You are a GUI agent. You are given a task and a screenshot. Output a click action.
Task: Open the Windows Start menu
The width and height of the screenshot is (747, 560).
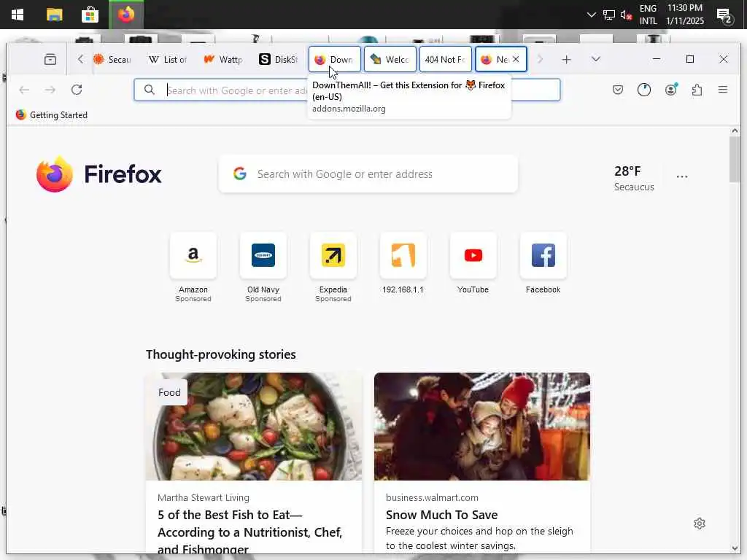pyautogui.click(x=18, y=15)
